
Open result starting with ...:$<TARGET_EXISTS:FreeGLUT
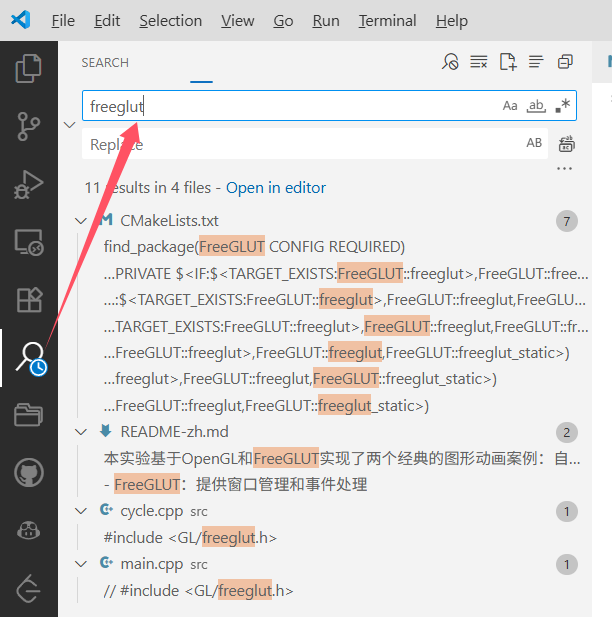345,300
